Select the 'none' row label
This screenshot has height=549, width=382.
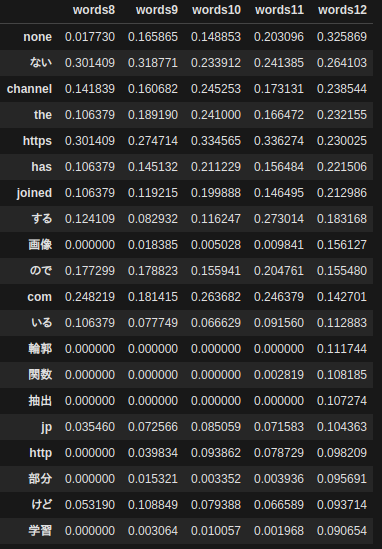pos(37,37)
